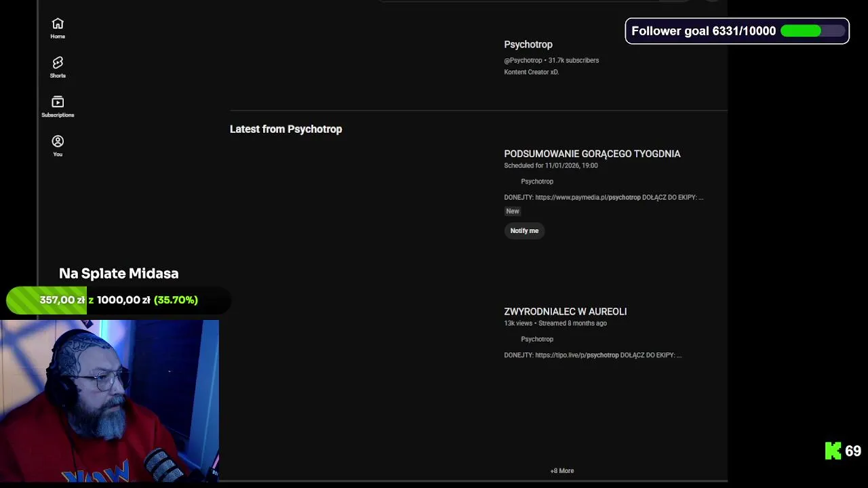Viewport: 868px width, 488px height.
Task: Click the Follower goal progress bar
Action: tap(813, 31)
